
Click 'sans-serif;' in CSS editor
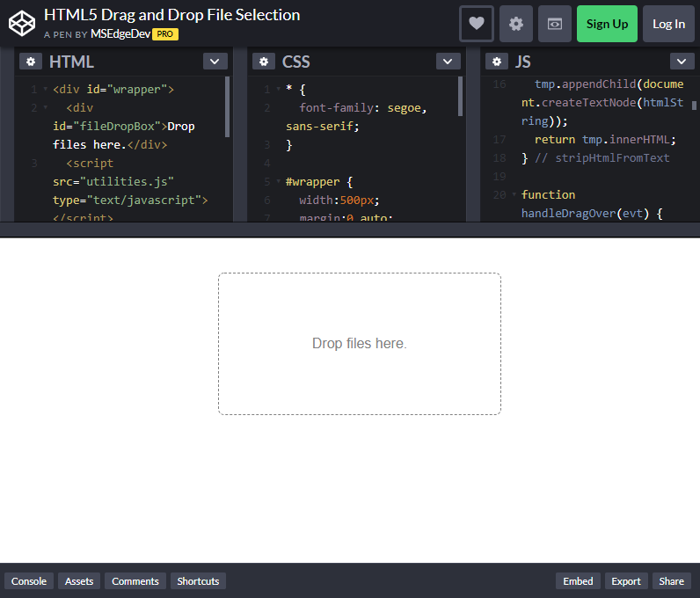click(x=323, y=127)
